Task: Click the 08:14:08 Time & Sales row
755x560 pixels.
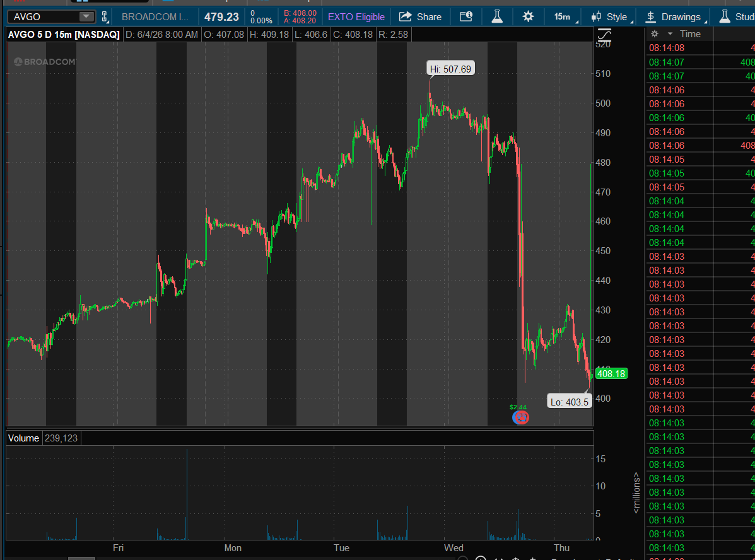Action: [x=701, y=48]
